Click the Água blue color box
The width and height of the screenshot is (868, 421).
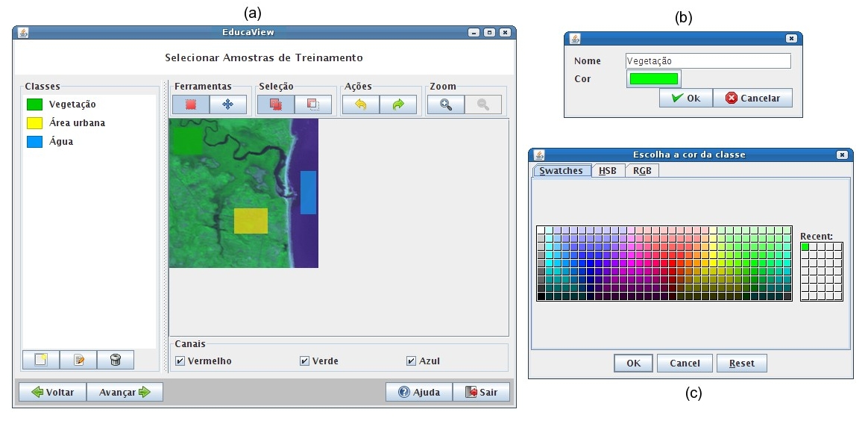point(34,142)
